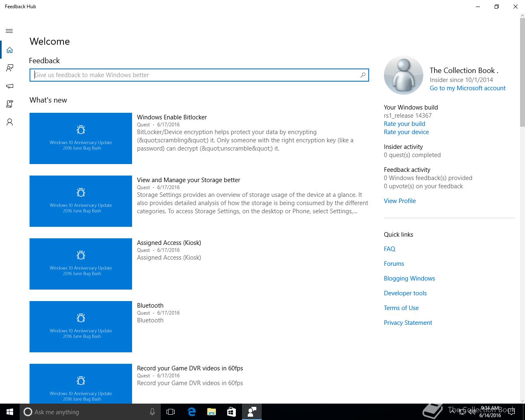The image size is (525, 420).
Task: Go to Home in sidebar
Action: pyautogui.click(x=9, y=50)
